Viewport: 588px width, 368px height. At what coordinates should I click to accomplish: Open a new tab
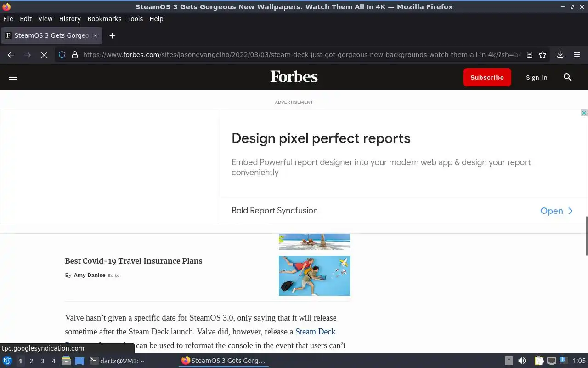pyautogui.click(x=112, y=35)
